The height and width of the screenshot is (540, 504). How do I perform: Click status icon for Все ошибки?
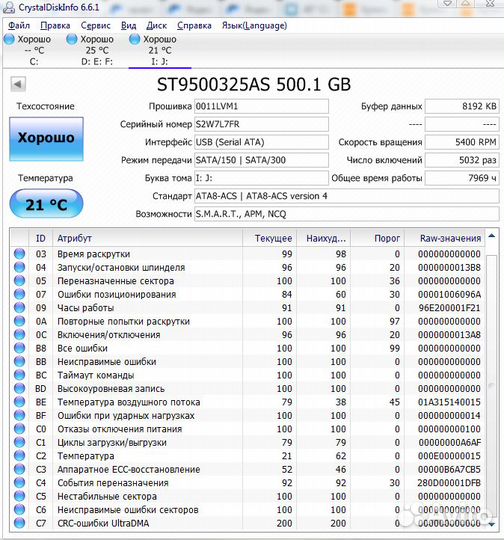click(x=20, y=348)
